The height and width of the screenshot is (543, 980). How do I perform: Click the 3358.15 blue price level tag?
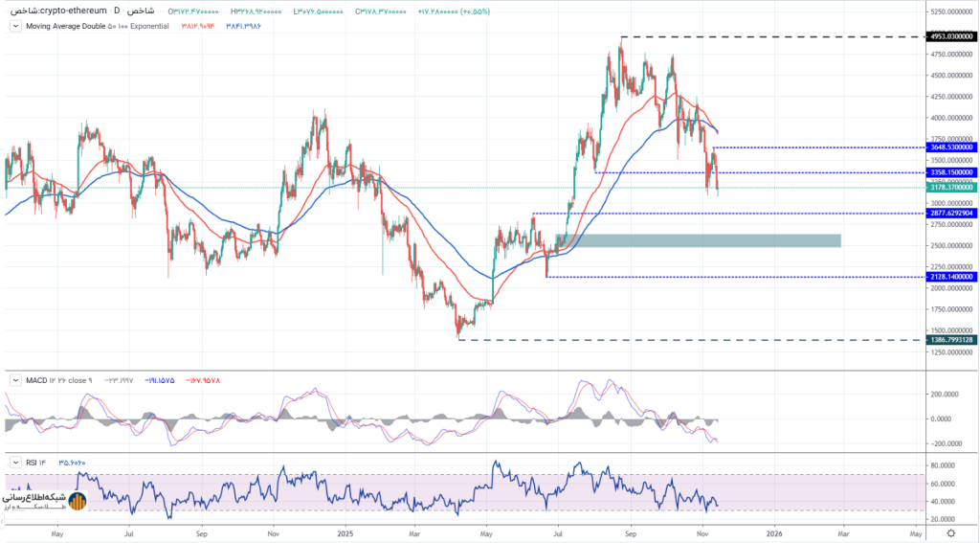951,172
